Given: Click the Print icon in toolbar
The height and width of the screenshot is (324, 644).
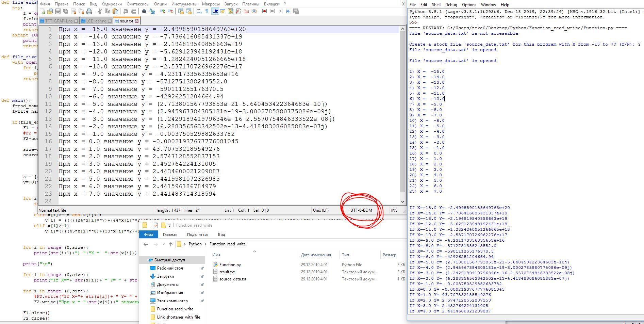Looking at the screenshot, I should tap(89, 11).
